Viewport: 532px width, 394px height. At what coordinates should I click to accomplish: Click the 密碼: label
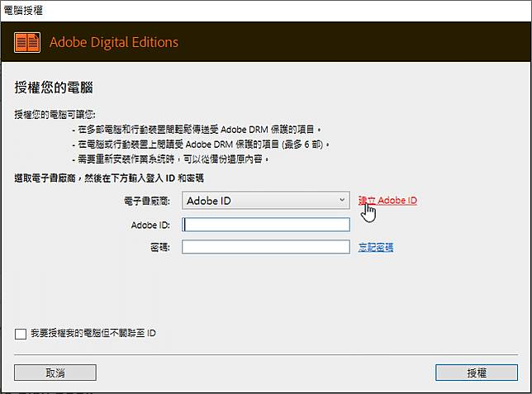(x=159, y=247)
